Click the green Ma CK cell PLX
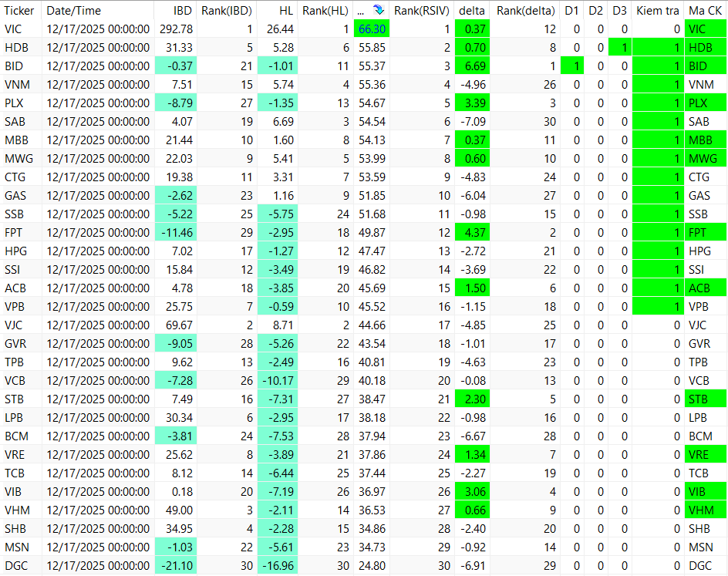This screenshot has height=576, width=728. pos(705,103)
